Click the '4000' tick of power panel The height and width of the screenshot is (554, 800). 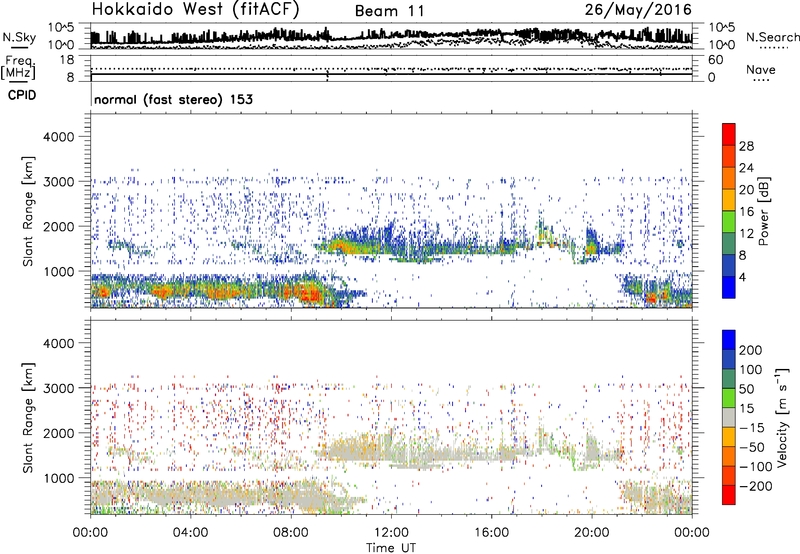click(x=59, y=137)
